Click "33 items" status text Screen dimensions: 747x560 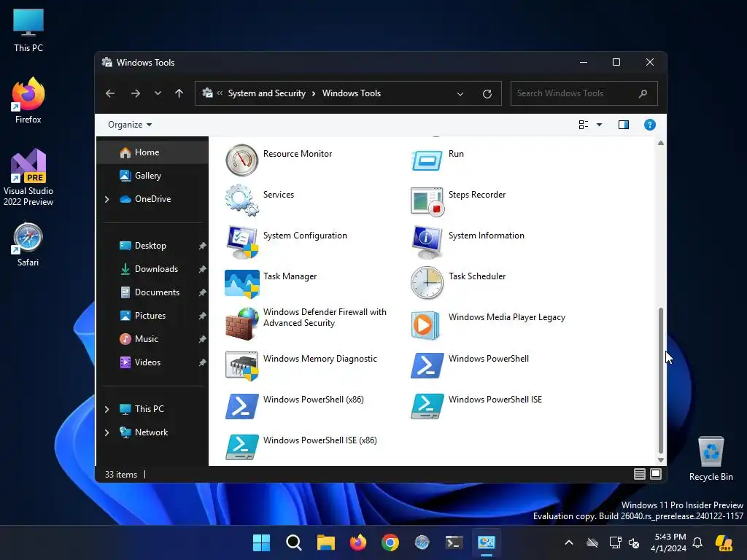tap(121, 475)
